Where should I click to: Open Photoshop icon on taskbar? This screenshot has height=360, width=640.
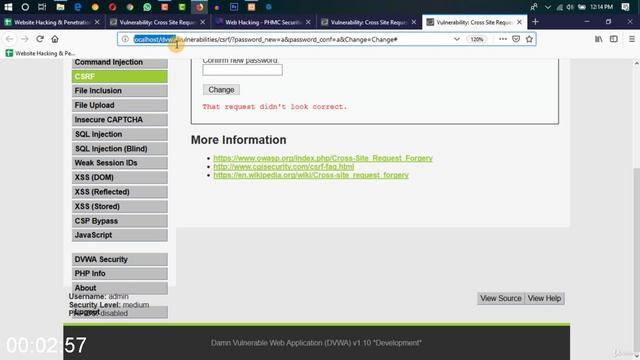[x=234, y=7]
